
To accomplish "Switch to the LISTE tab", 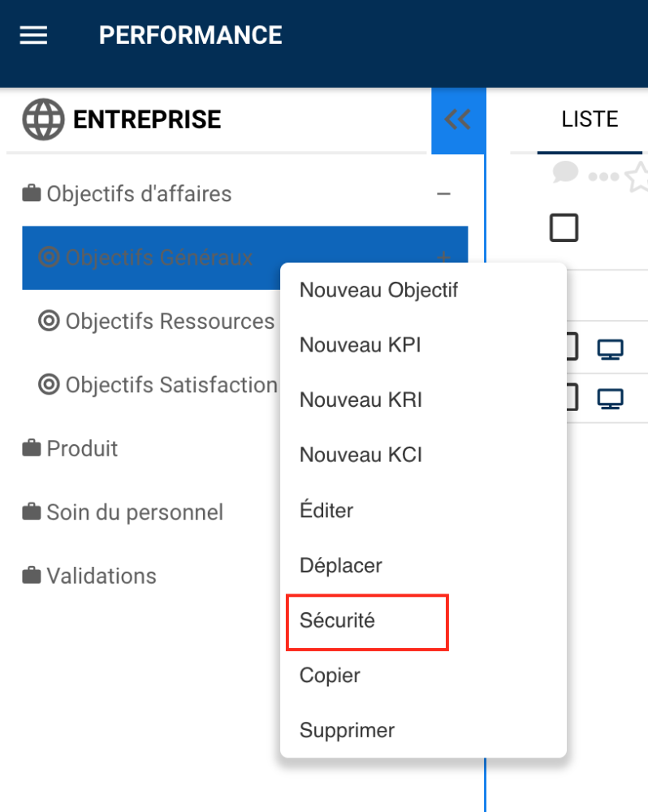I will pyautogui.click(x=590, y=119).
